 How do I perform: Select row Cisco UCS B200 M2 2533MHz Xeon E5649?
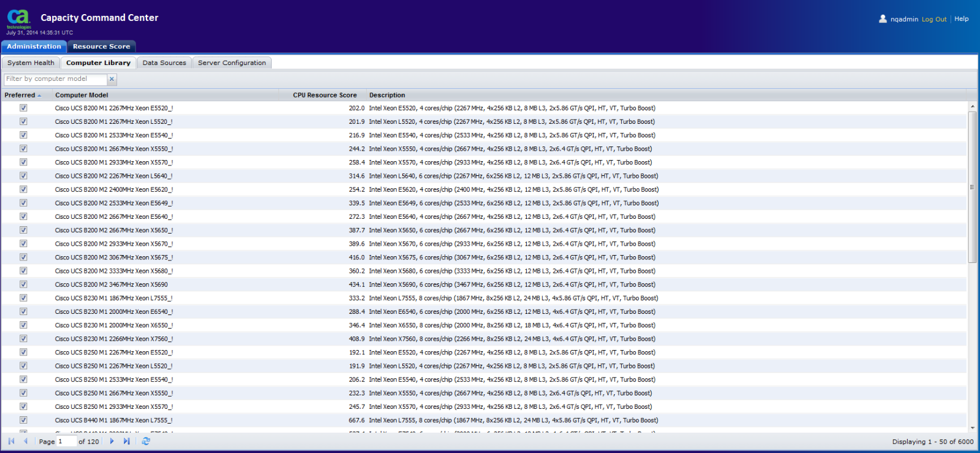pos(484,203)
